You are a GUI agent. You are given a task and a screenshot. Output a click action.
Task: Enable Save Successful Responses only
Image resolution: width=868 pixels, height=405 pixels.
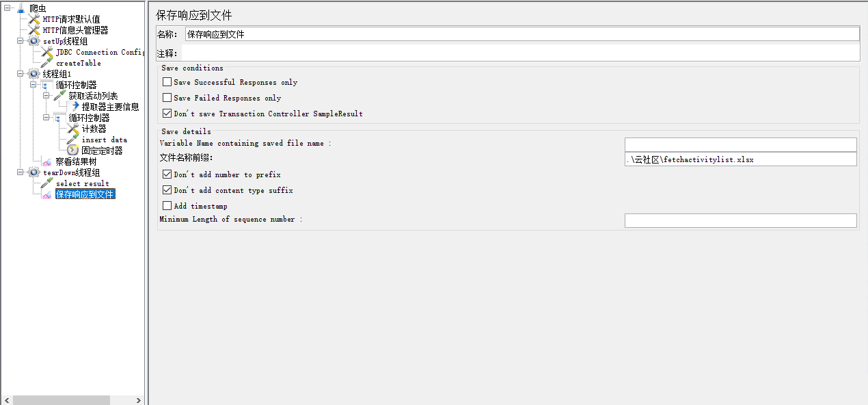tap(167, 82)
